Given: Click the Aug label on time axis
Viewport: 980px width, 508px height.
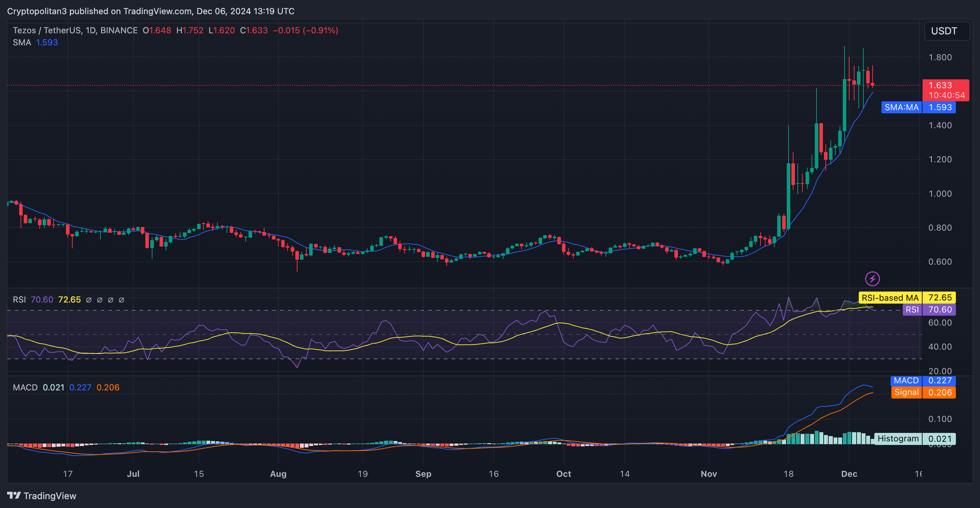Looking at the screenshot, I should [278, 474].
